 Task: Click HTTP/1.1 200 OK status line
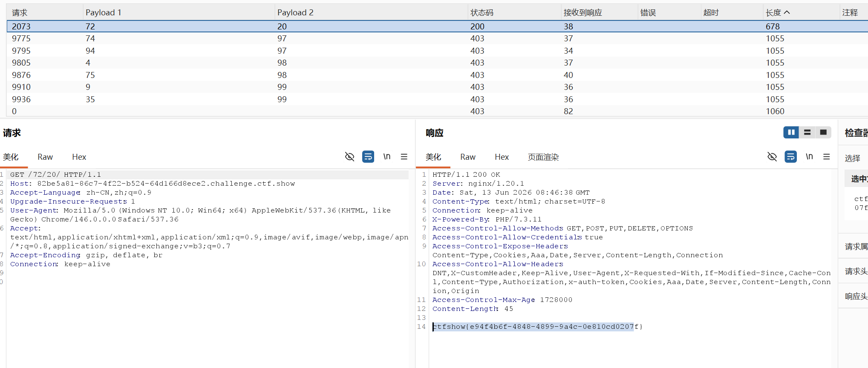click(x=466, y=175)
